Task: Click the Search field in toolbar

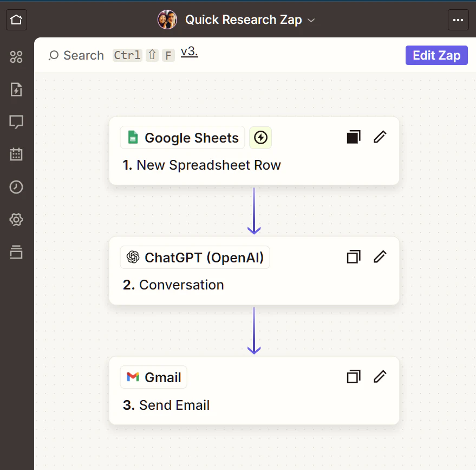Action: 111,55
